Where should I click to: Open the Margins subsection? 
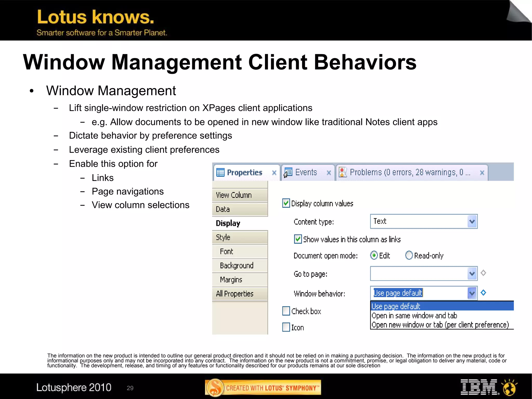[x=240, y=280]
